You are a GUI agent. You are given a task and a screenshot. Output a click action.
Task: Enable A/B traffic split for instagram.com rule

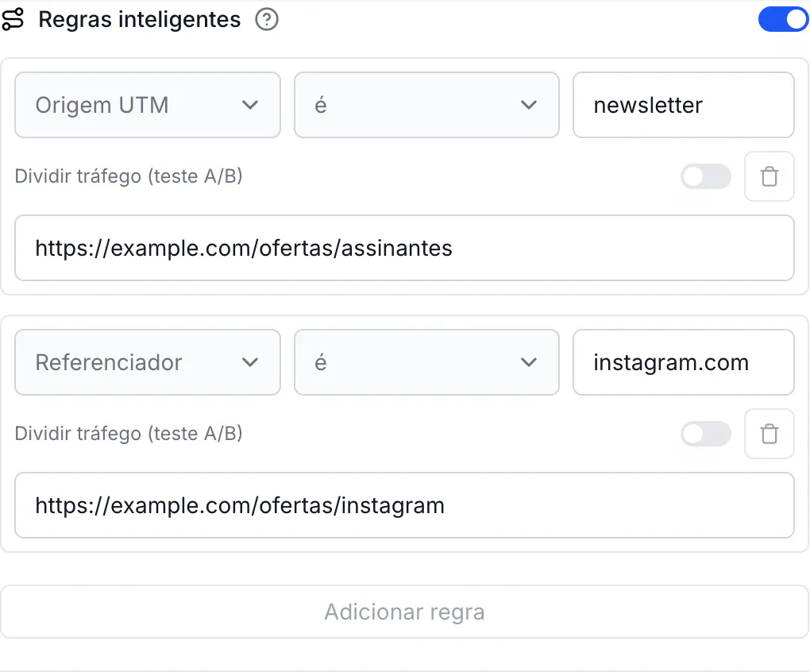(706, 434)
